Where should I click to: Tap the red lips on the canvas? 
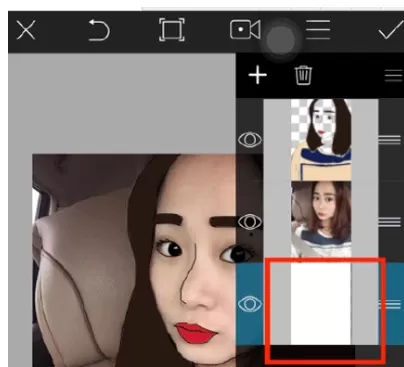click(196, 333)
